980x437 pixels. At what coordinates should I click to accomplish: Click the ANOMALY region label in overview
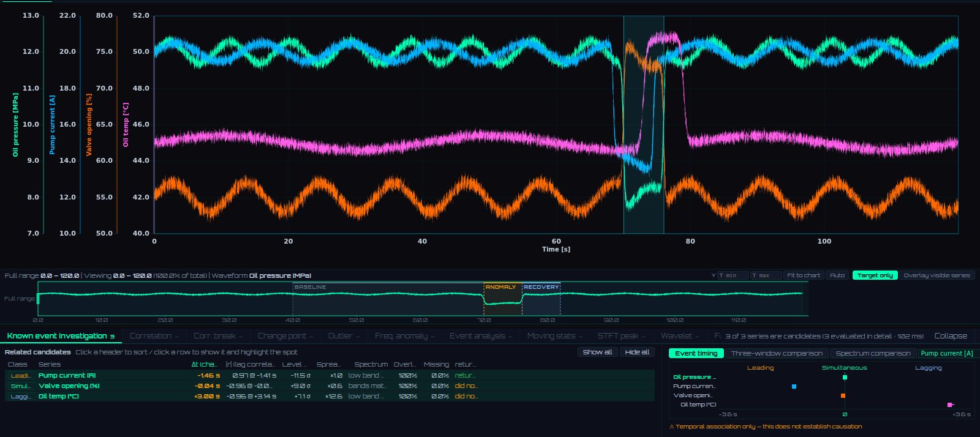tap(500, 287)
